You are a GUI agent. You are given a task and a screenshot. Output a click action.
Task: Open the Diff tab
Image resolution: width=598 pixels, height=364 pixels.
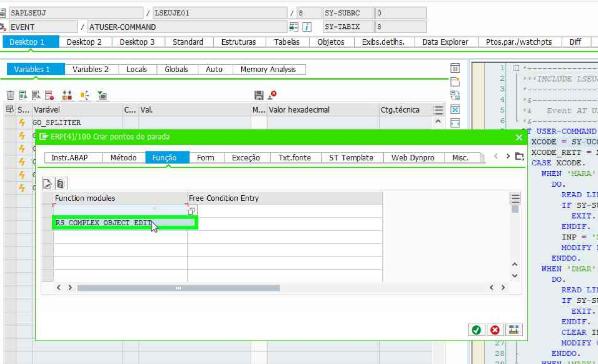point(575,42)
